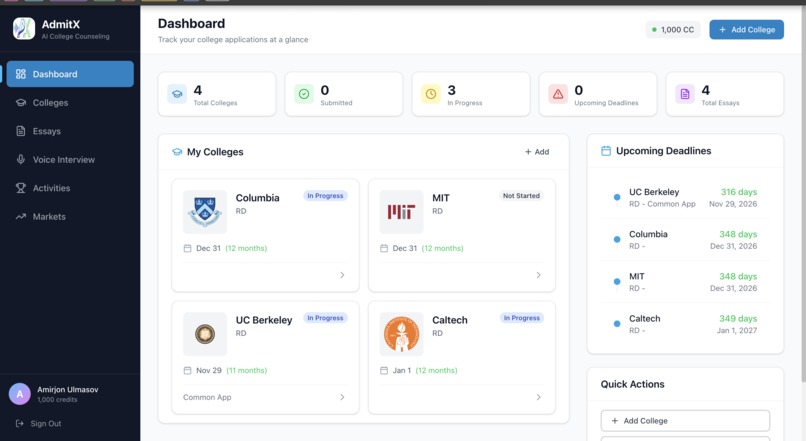
Task: Click the Upcoming Deadlines calendar heading icon
Action: point(606,151)
